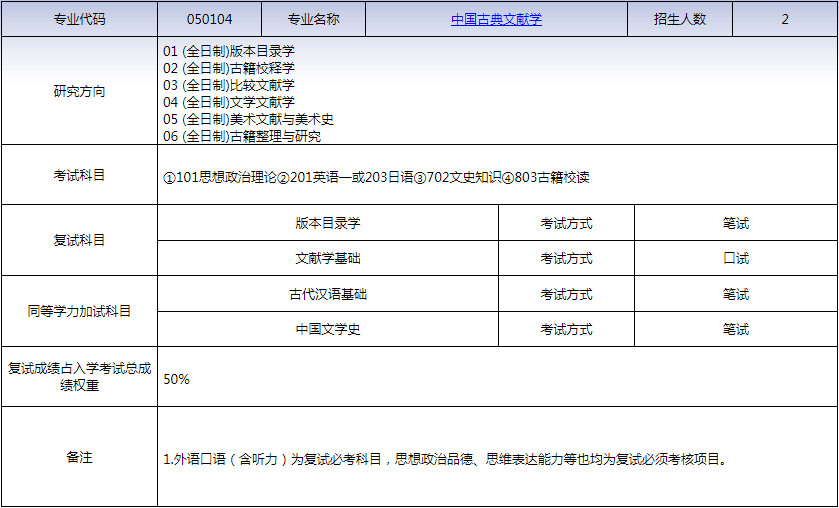Open the 中国古典文献学 link

click(x=496, y=19)
